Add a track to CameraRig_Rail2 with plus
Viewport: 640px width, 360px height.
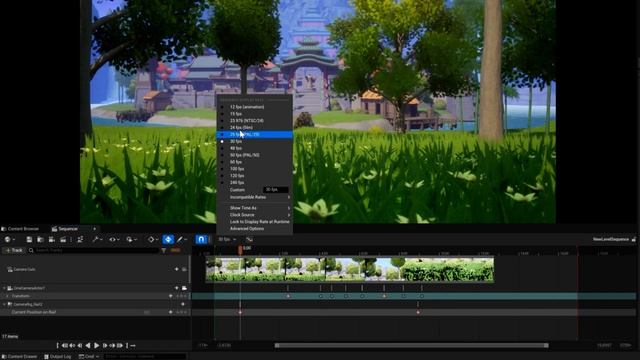click(x=182, y=304)
